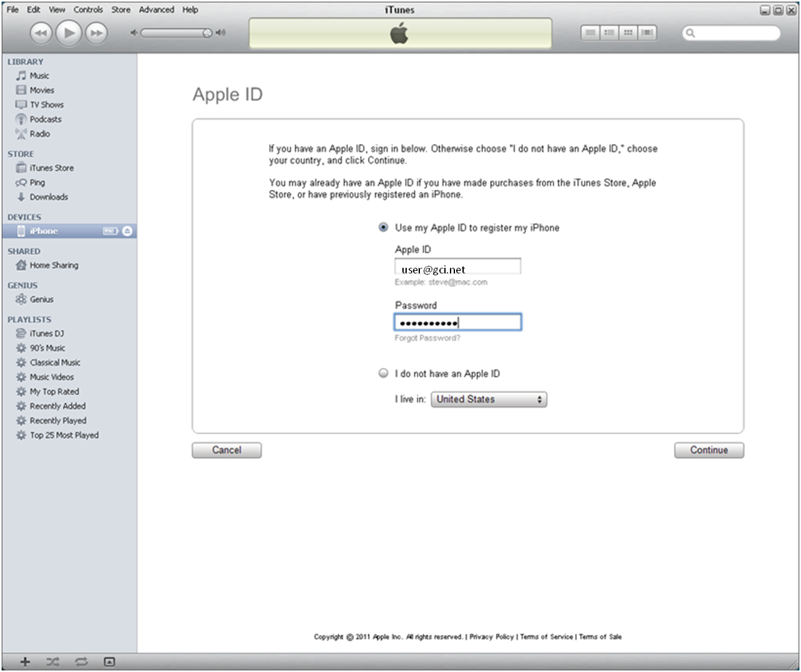Click the high-volume speaker icon
Viewport: 801px width, 672px height.
click(x=220, y=33)
